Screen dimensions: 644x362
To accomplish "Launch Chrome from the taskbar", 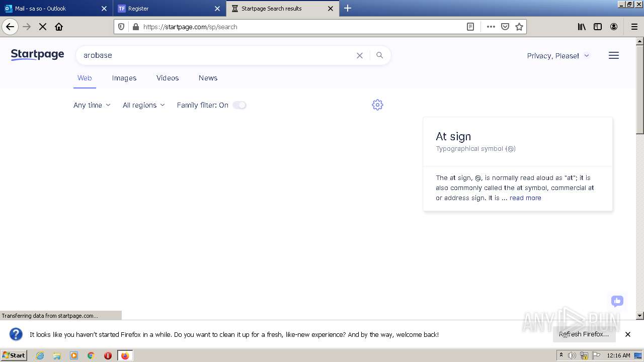I will pos(91,355).
